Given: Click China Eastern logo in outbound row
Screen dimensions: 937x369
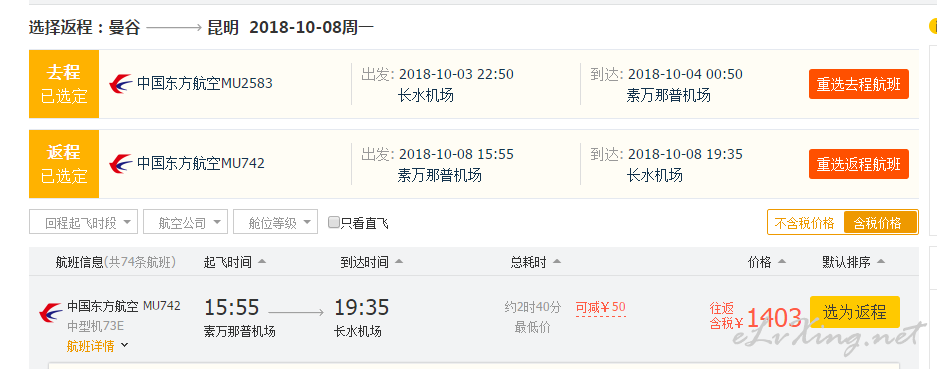Looking at the screenshot, I should tap(121, 84).
